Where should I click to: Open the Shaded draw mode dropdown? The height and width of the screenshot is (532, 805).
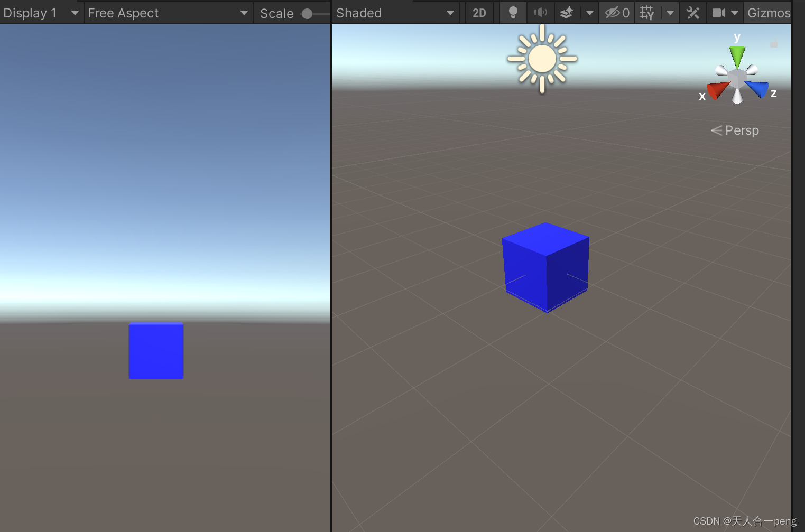click(395, 13)
